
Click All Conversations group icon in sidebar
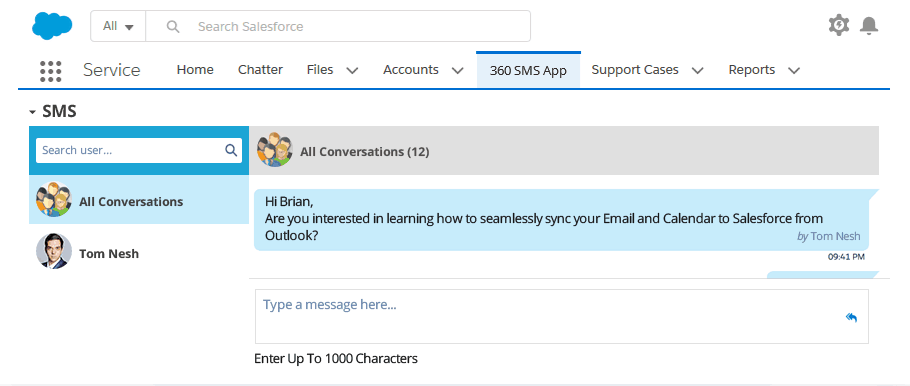[x=54, y=200]
